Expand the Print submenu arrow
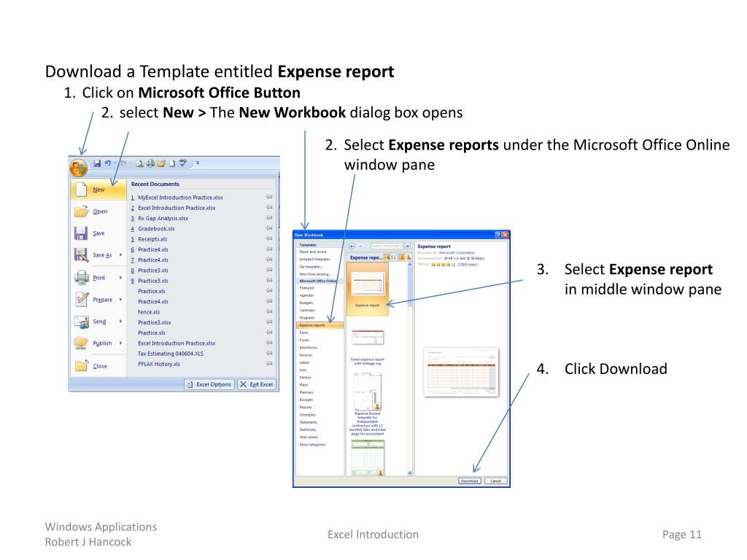 click(120, 278)
